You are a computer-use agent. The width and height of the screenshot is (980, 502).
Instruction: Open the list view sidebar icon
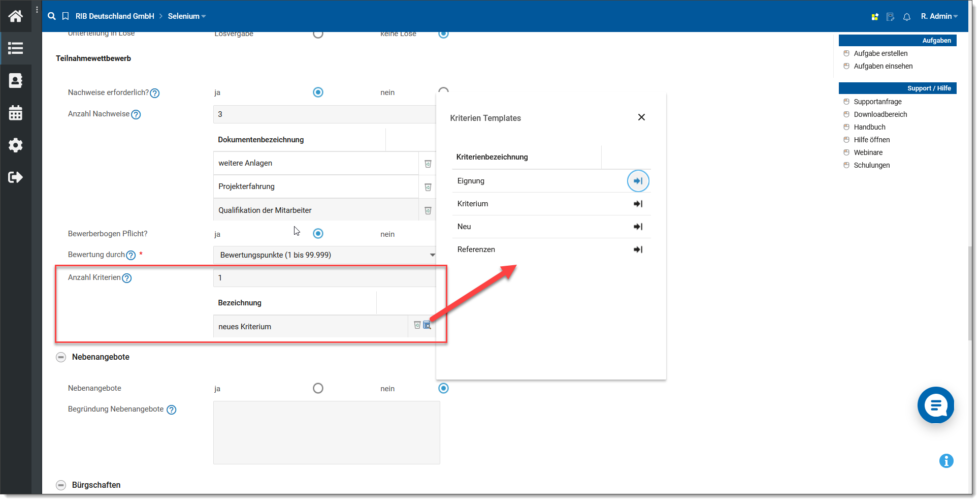click(x=15, y=48)
